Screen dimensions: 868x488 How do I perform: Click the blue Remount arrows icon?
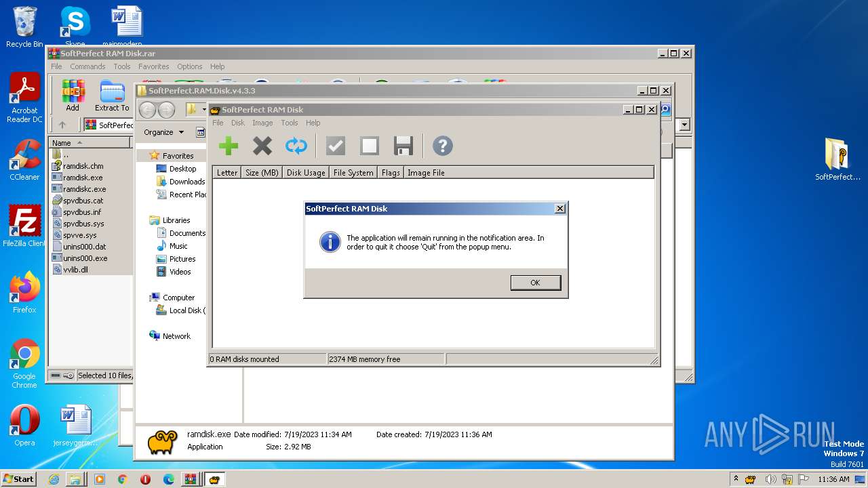296,146
